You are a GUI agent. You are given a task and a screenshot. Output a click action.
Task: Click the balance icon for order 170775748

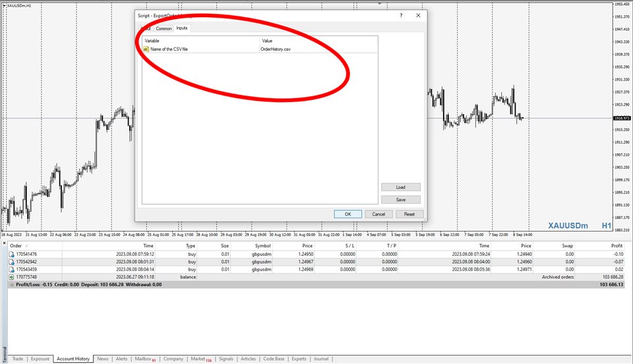(12, 277)
